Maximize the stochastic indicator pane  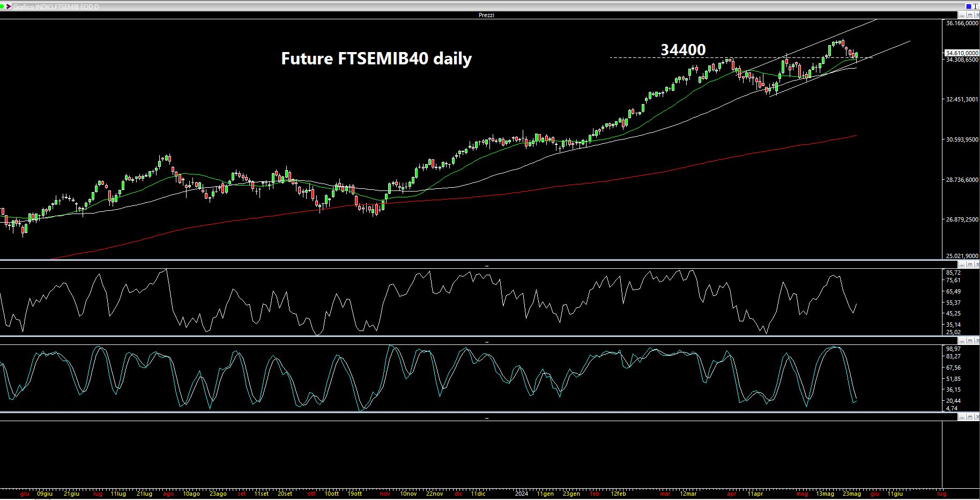(970, 341)
